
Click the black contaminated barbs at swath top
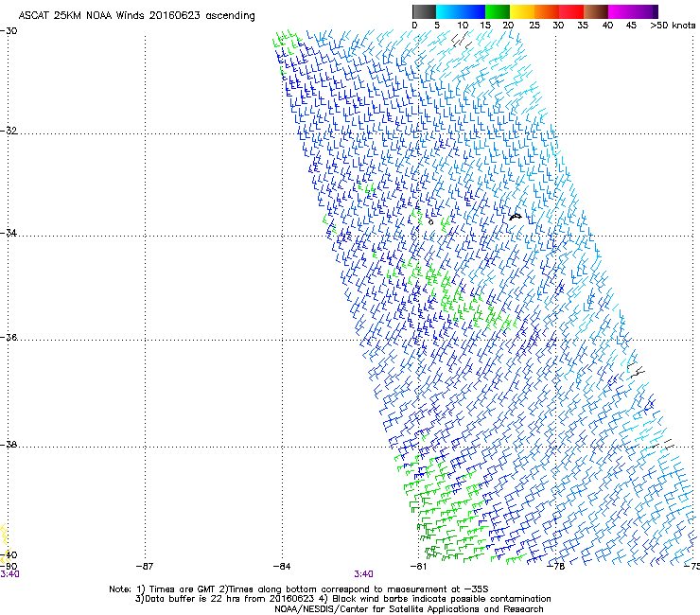click(462, 40)
